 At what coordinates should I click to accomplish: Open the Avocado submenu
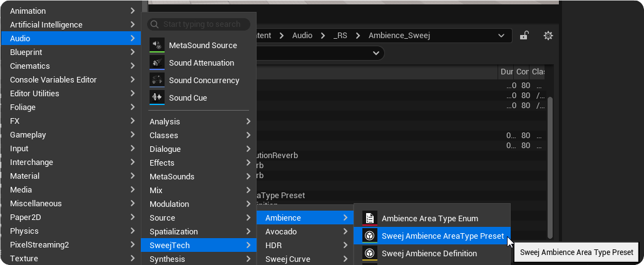click(305, 231)
